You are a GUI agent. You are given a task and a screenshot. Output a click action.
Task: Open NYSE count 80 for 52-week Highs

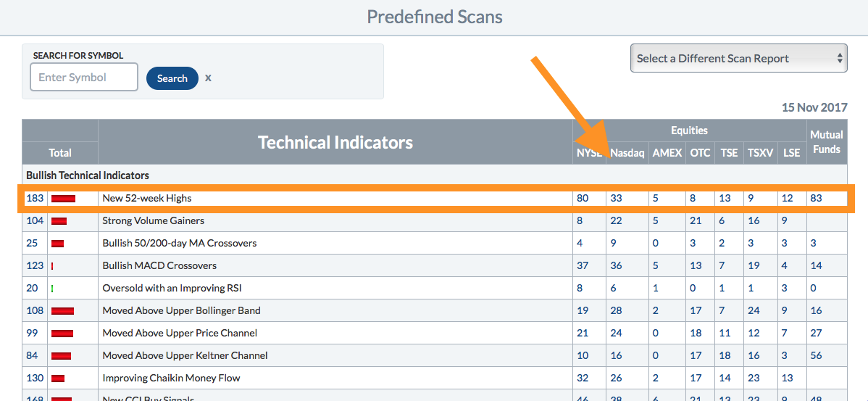tap(583, 198)
